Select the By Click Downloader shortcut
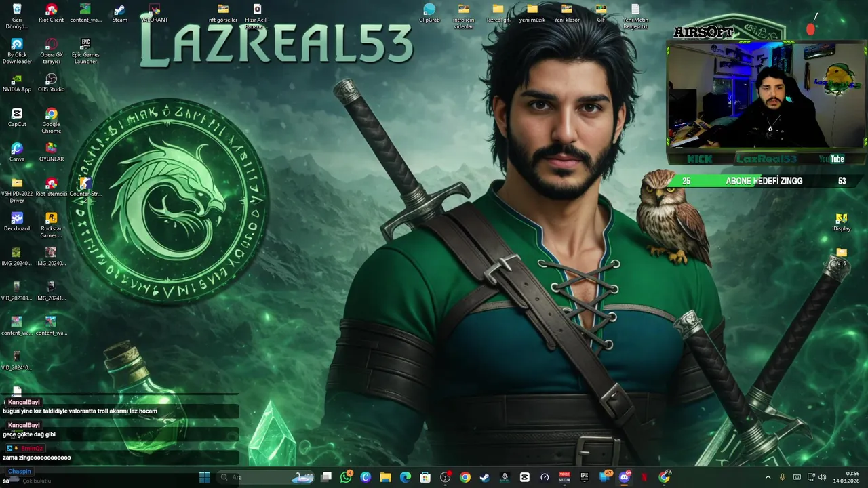 tap(17, 52)
